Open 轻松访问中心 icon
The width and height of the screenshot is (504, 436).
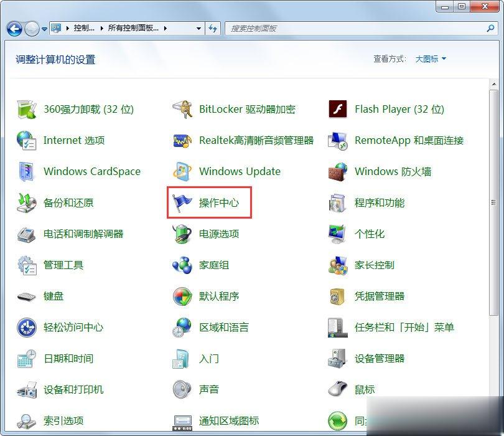tap(27, 327)
